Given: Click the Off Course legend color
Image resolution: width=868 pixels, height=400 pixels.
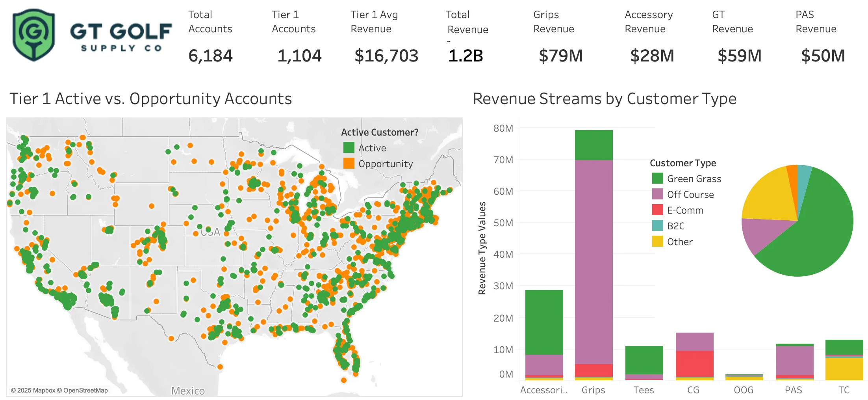Looking at the screenshot, I should [657, 194].
